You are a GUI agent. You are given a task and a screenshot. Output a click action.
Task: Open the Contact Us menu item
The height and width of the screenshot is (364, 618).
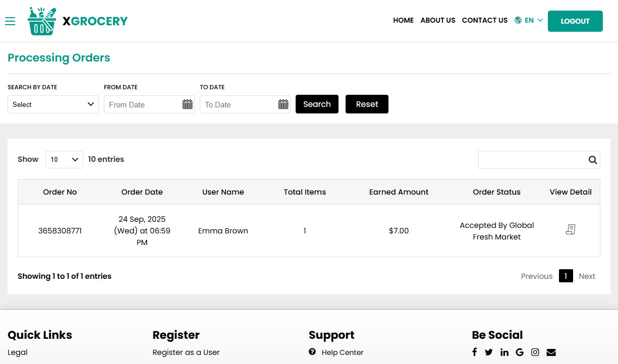point(484,21)
